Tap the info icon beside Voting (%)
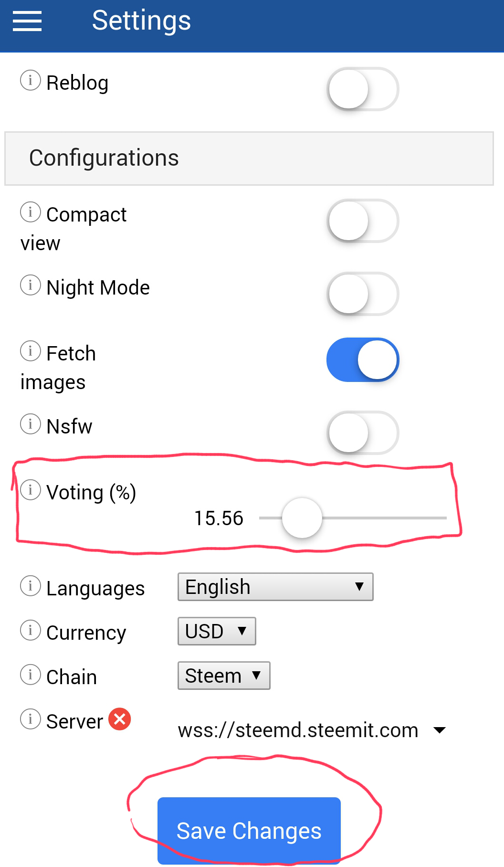The height and width of the screenshot is (867, 504). pos(31,490)
